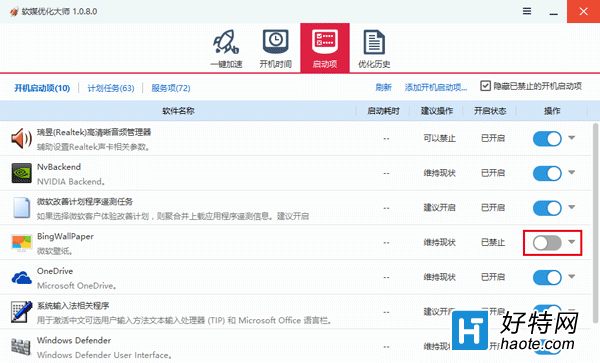Switch to 计划任务(63) sub-tab
This screenshot has width=600, height=363.
111,88
